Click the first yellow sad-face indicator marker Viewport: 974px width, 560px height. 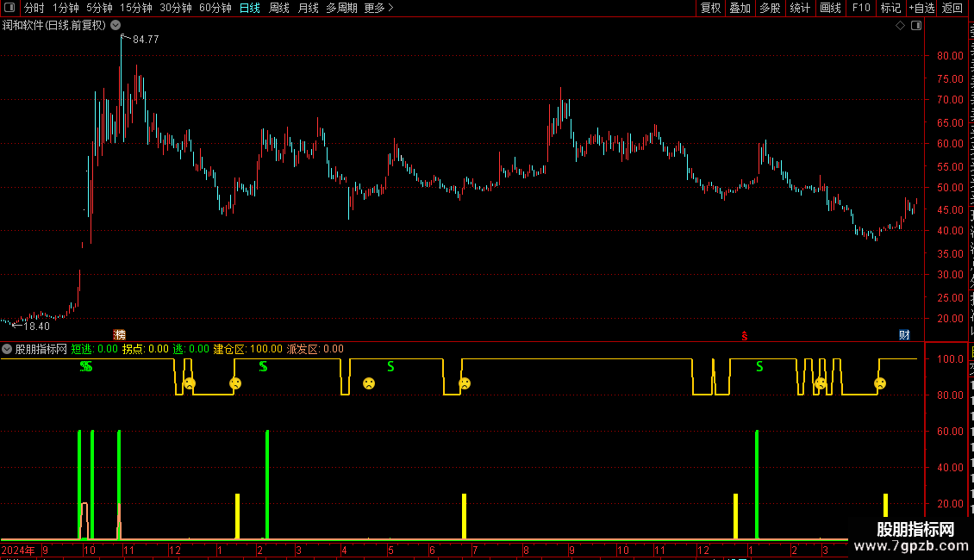coord(190,383)
